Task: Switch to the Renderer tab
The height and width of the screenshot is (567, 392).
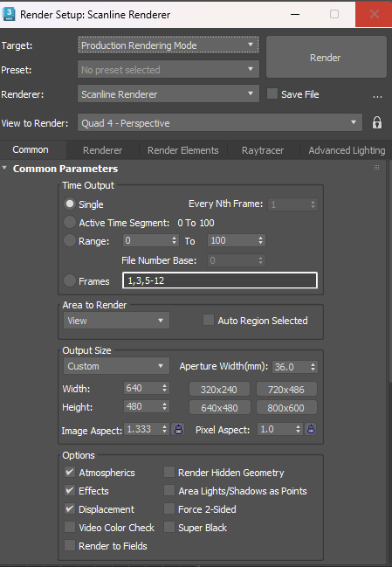Action: click(x=103, y=150)
